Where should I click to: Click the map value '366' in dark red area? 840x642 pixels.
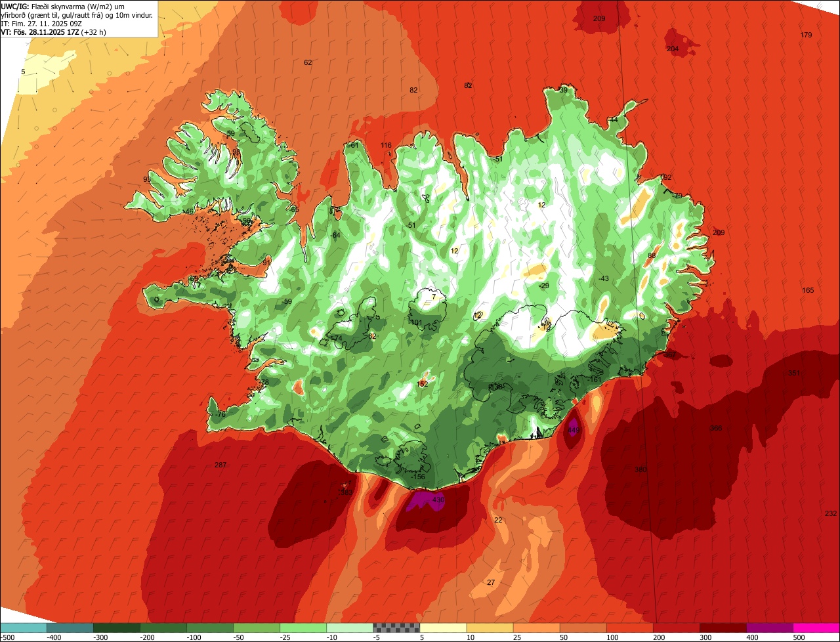(716, 428)
